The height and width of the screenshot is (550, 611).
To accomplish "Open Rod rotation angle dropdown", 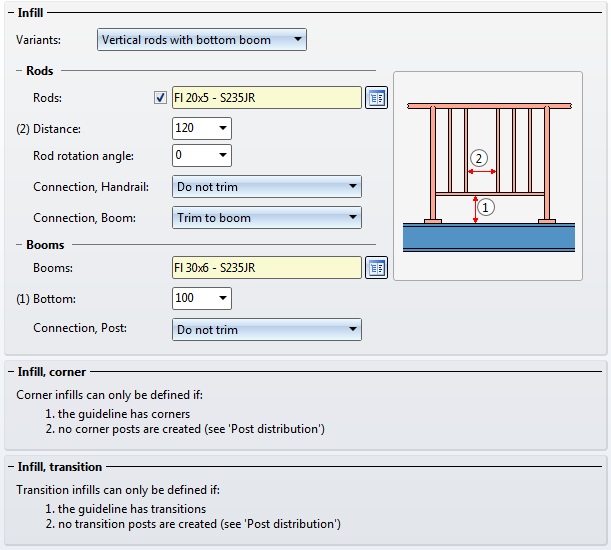I will (221, 156).
